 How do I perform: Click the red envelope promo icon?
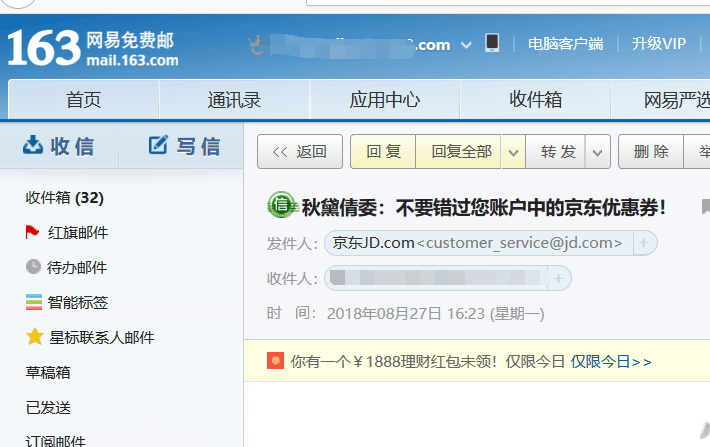tap(275, 361)
